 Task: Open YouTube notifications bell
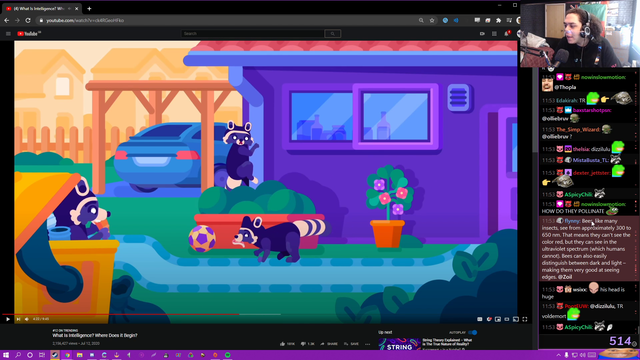coord(507,33)
